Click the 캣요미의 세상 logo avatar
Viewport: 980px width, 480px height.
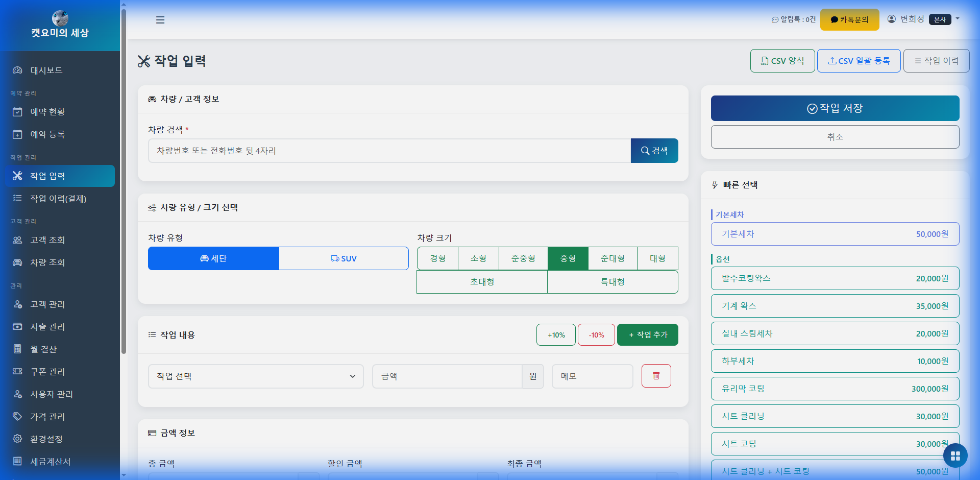pyautogui.click(x=60, y=18)
